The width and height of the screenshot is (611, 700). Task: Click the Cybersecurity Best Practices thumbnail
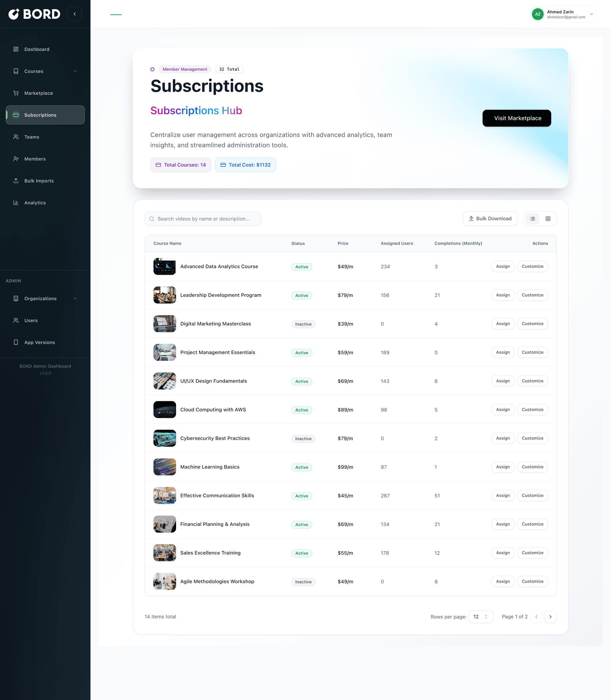165,438
